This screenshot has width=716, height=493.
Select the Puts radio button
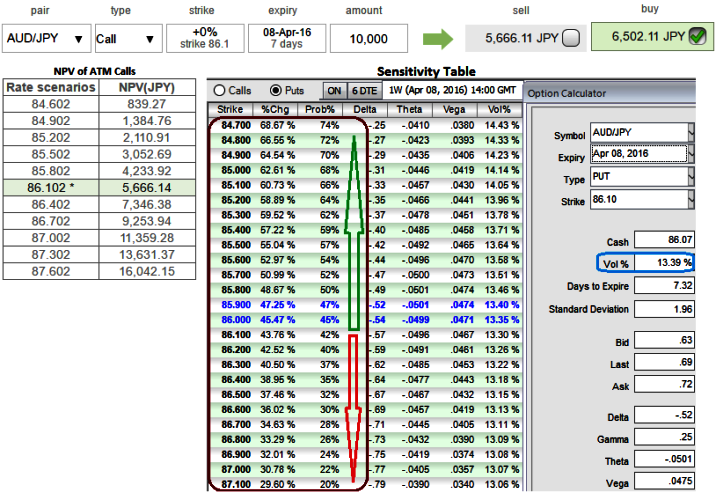tap(275, 90)
